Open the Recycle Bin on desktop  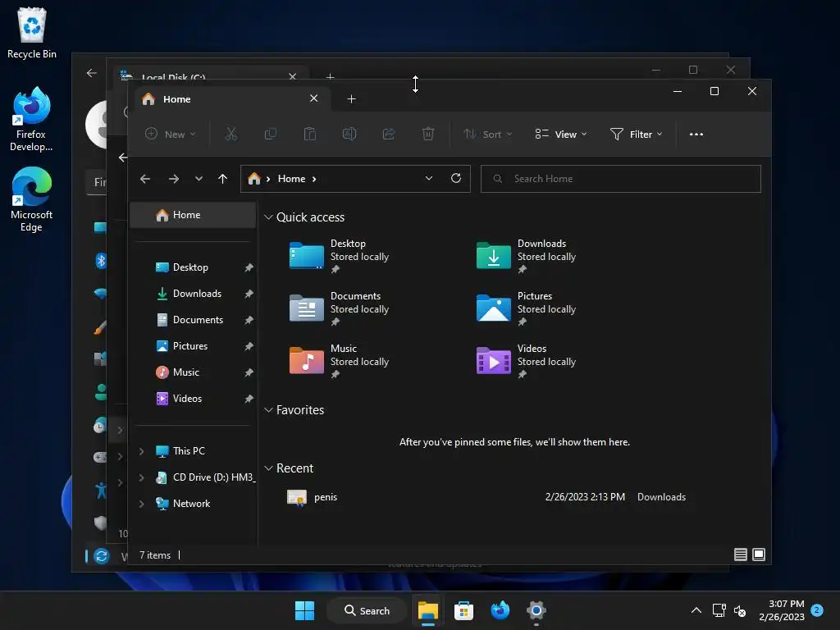tap(32, 33)
